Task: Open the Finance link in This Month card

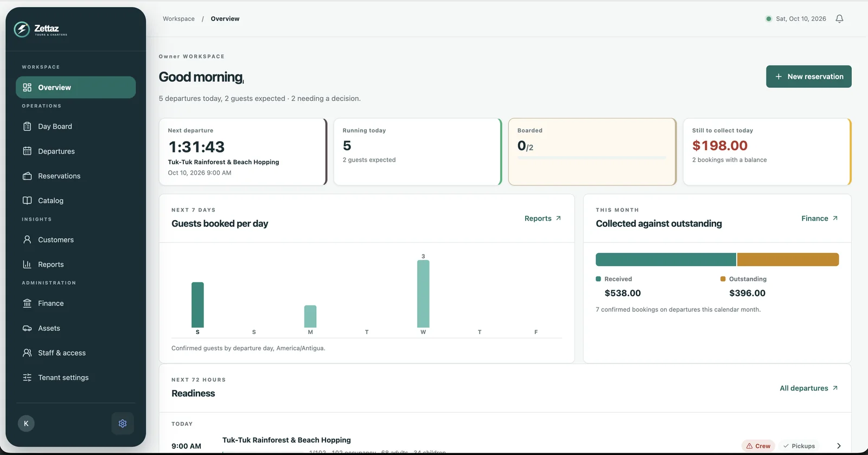Action: click(819, 219)
